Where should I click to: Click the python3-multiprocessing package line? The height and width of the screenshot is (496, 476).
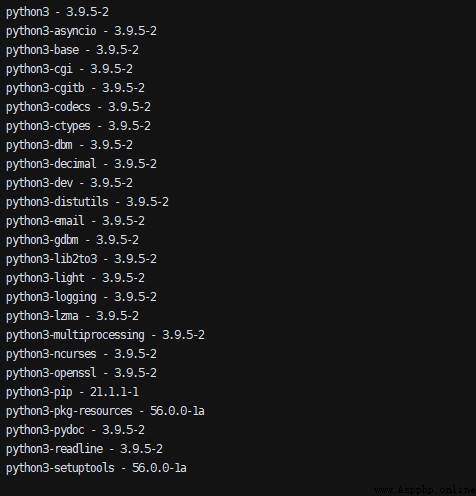point(105,336)
